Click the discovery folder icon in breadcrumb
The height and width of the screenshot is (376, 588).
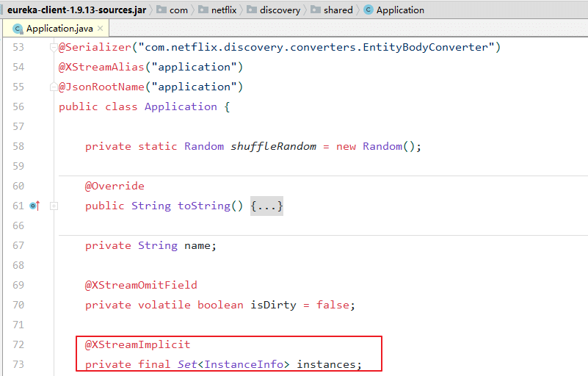(252, 10)
